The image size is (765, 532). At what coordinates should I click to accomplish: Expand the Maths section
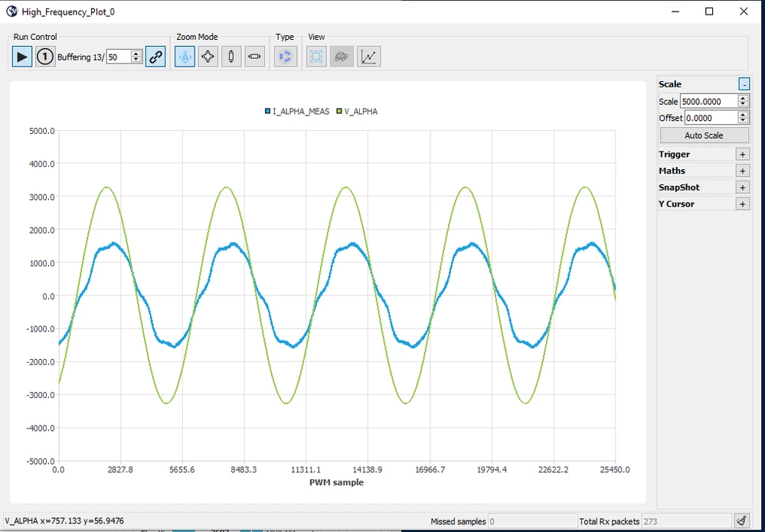(x=743, y=171)
